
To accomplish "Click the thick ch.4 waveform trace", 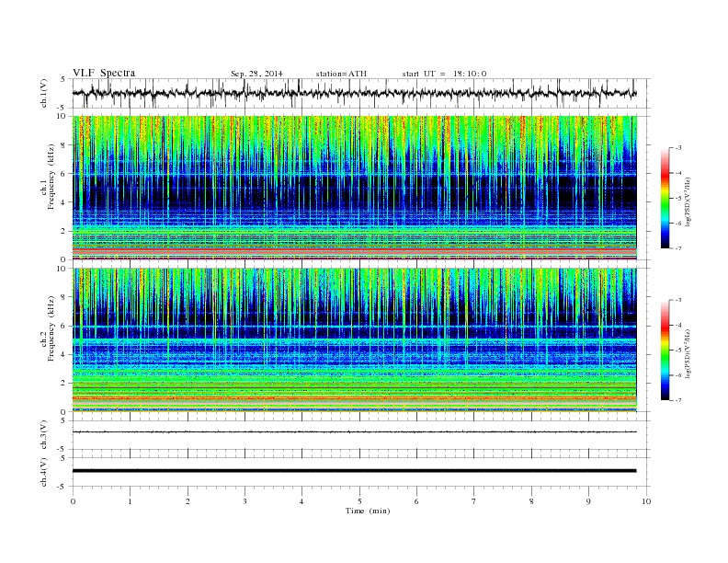I will point(354,471).
